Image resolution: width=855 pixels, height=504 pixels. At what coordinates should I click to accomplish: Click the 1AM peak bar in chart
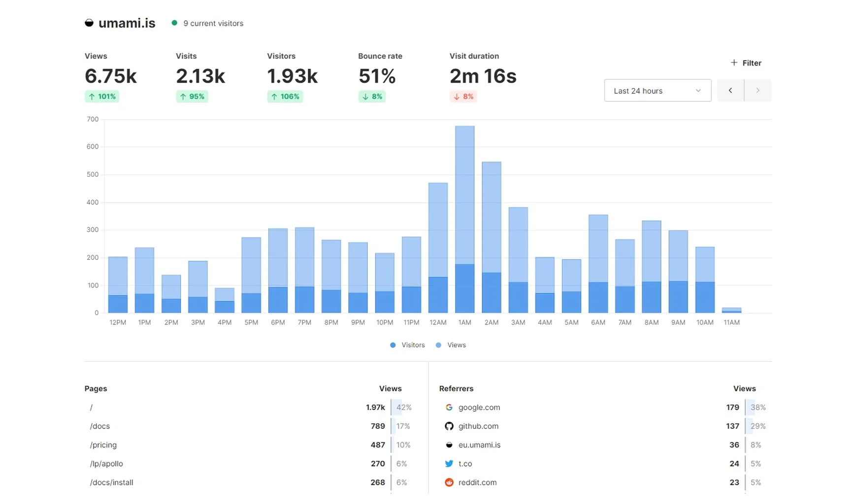(464, 220)
